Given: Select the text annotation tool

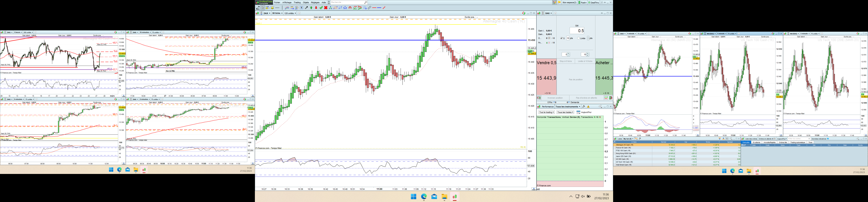Looking at the screenshot, I should pyautogui.click(x=302, y=8).
